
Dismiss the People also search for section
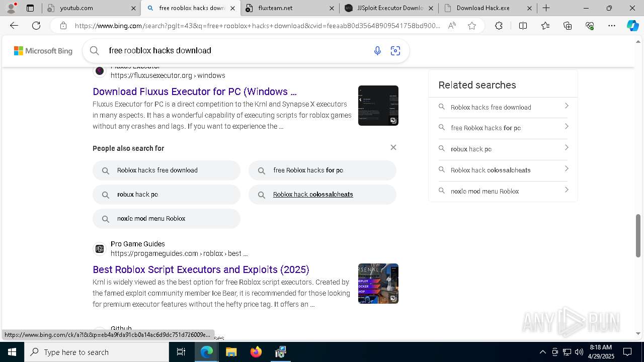(393, 147)
